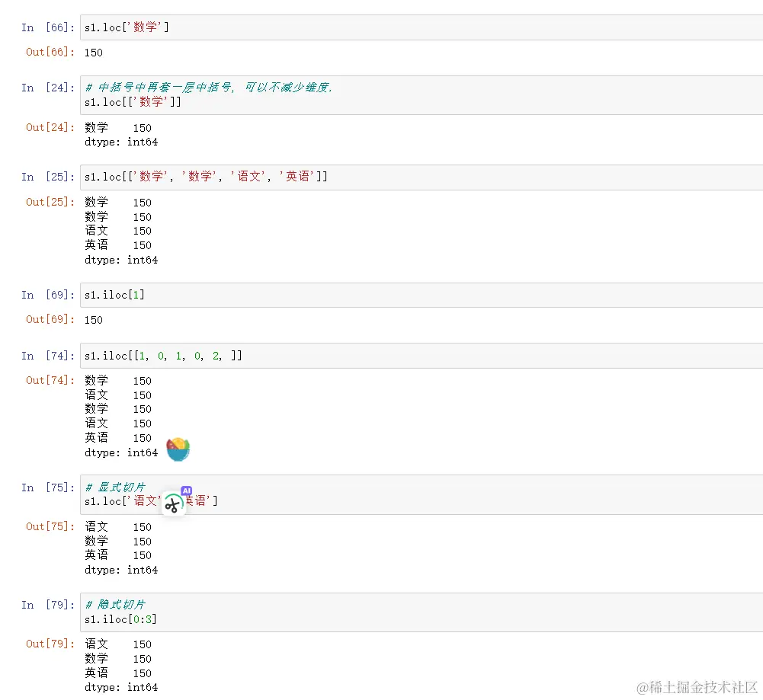Click dtype: int64 in Out[25]
This screenshot has width=763, height=700.
pos(121,260)
